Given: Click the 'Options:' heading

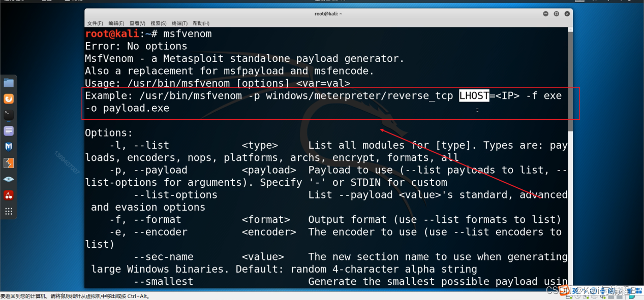Looking at the screenshot, I should click(x=109, y=133).
